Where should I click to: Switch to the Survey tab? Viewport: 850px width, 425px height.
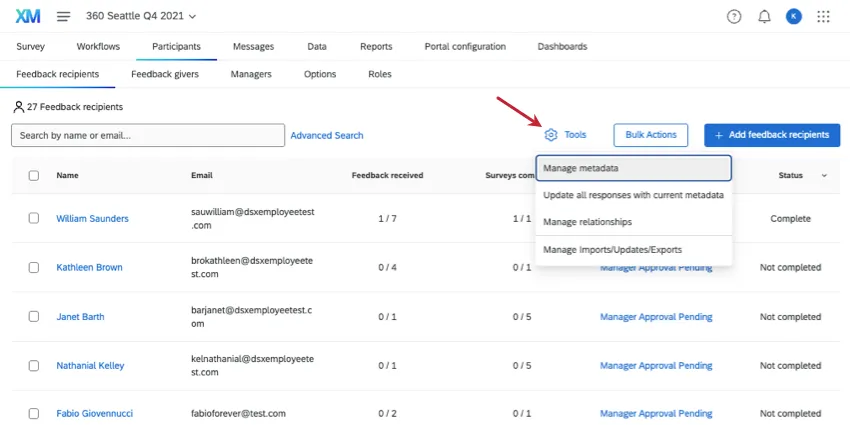30,47
